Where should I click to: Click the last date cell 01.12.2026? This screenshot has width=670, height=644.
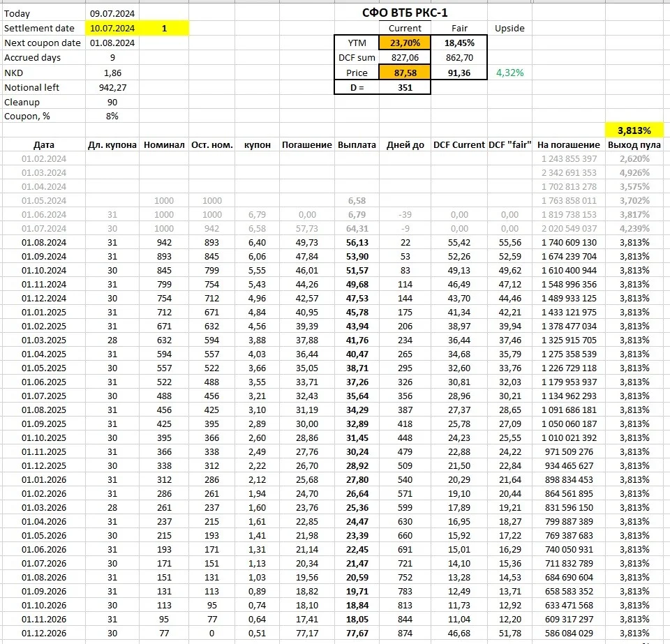[44, 634]
